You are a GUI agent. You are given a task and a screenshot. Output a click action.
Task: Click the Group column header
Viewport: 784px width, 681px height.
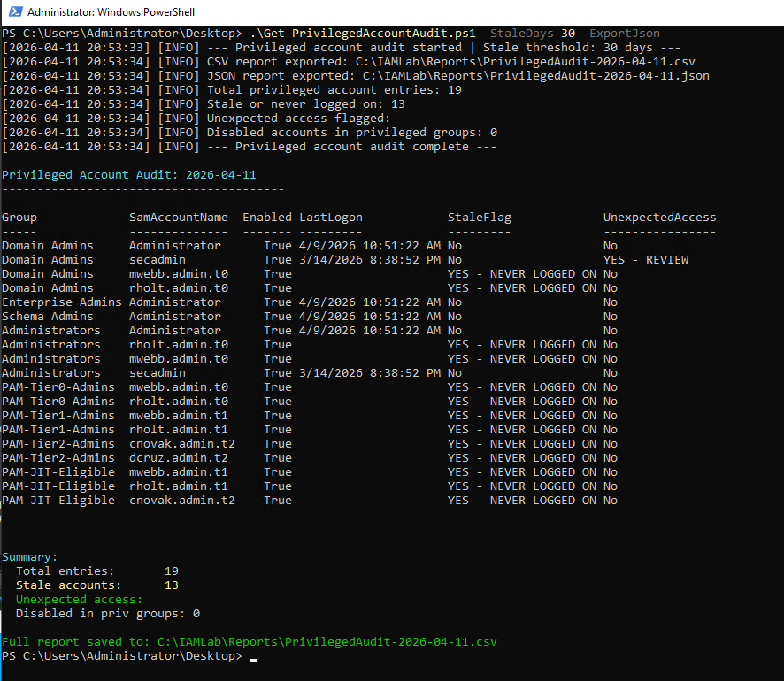tap(18, 217)
